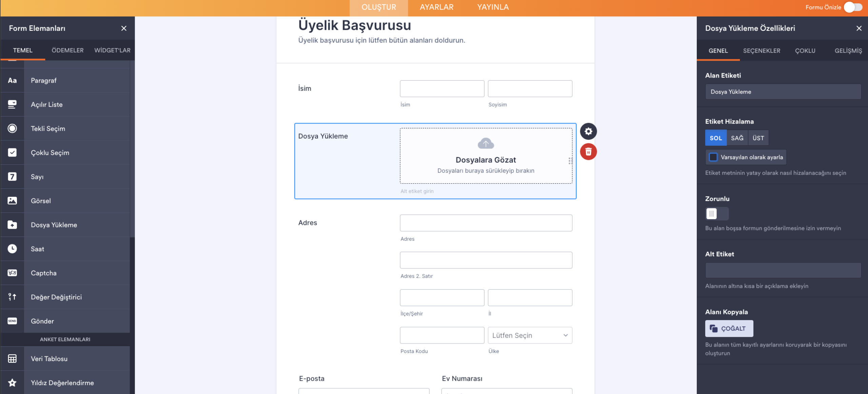Click the Üyelik Başvurusu form title
The height and width of the screenshot is (394, 868).
354,25
